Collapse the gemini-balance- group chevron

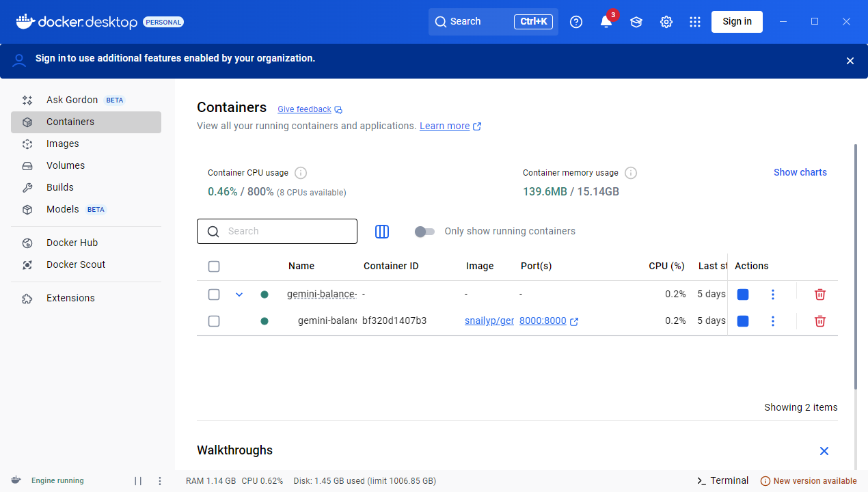tap(239, 295)
